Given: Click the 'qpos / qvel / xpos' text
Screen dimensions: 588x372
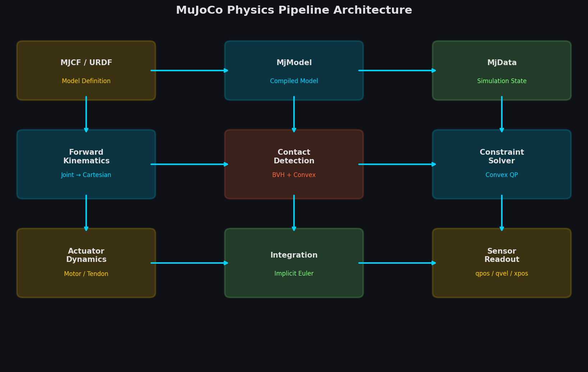Looking at the screenshot, I should pos(502,274).
